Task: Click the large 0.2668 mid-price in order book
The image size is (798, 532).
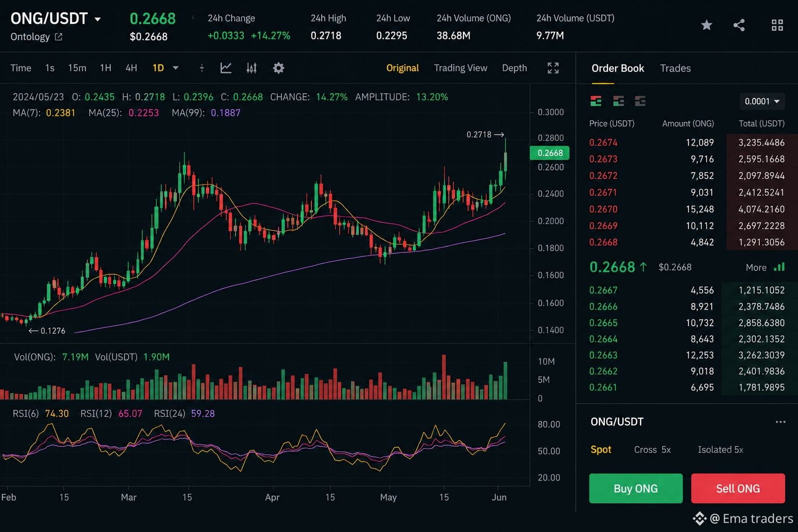Action: click(x=612, y=267)
